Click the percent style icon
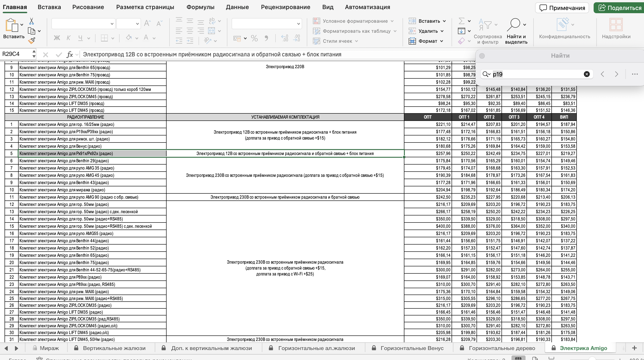 (x=254, y=38)
